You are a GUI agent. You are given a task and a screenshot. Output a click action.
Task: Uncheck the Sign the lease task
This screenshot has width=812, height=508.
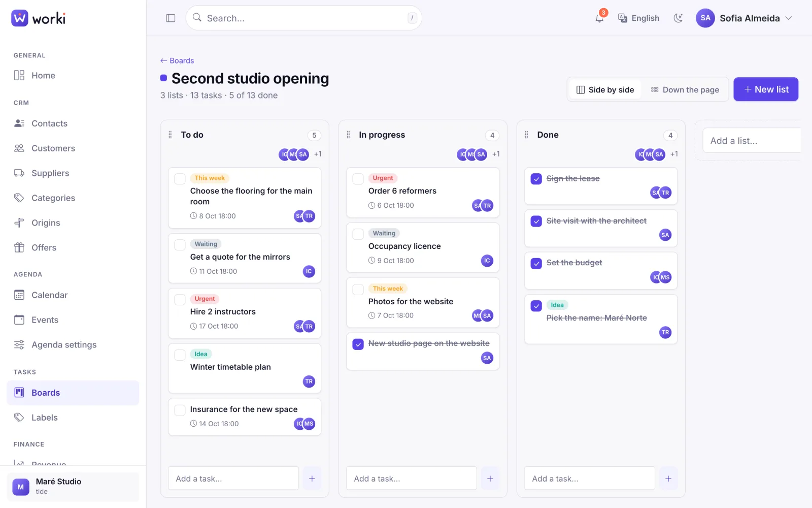(x=536, y=179)
